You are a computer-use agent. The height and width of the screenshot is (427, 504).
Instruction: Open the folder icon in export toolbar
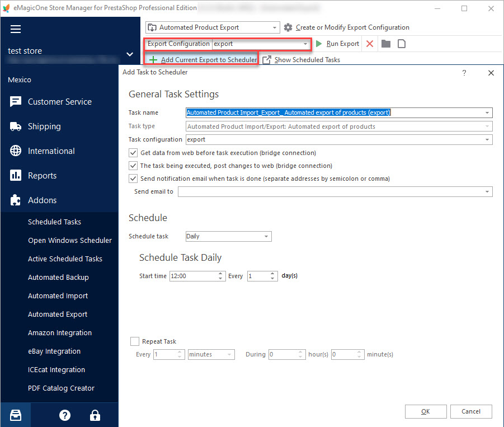[x=386, y=44]
